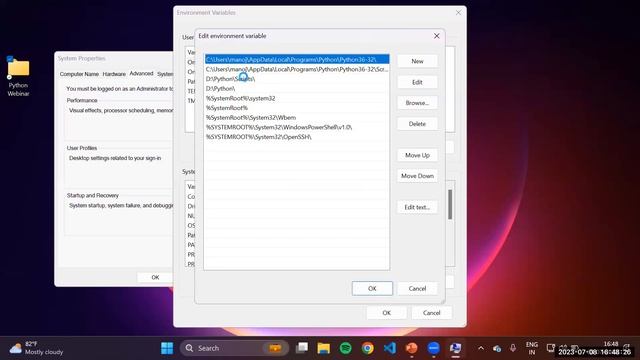Cancel the Edit environment variable dialog

(417, 289)
